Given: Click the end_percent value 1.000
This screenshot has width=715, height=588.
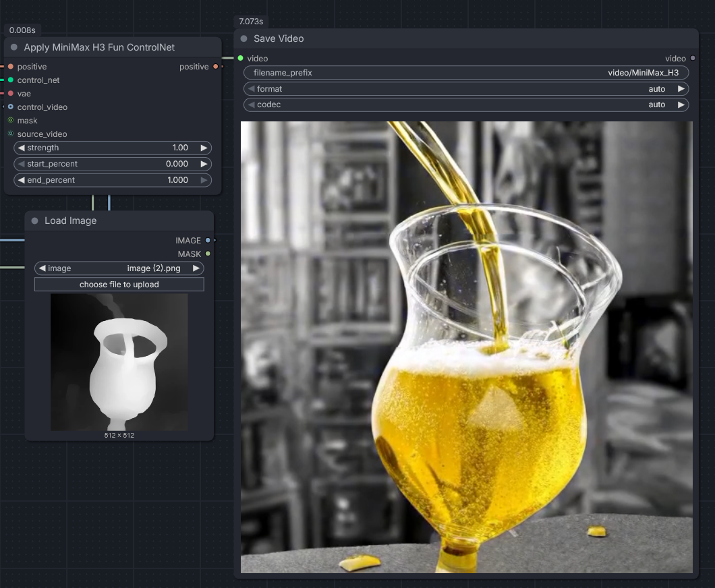Looking at the screenshot, I should coord(178,180).
